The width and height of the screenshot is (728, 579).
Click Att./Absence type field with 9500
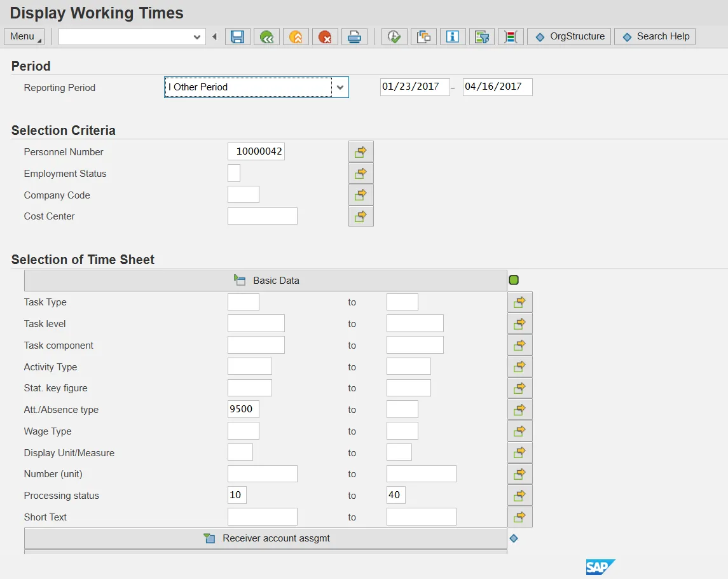click(244, 409)
